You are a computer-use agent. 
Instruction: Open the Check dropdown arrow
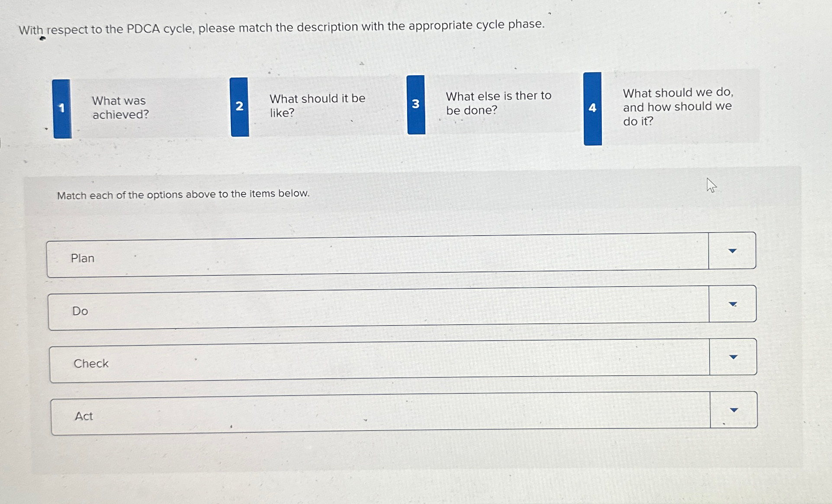(x=733, y=357)
